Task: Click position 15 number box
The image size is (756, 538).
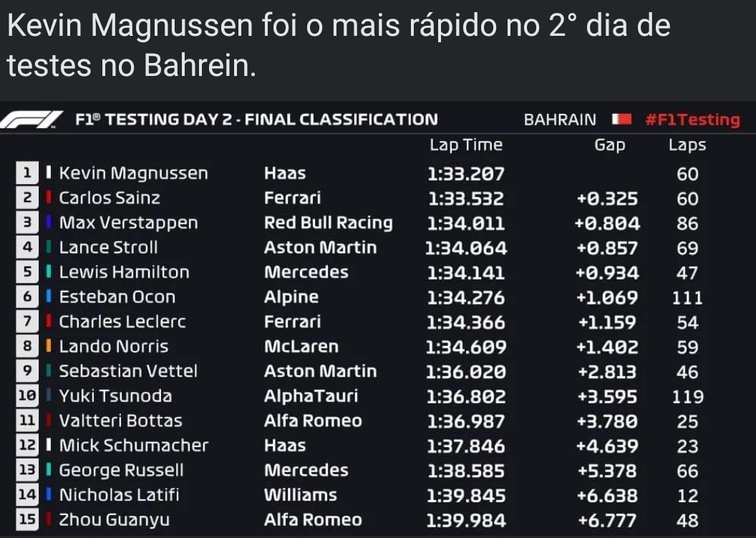Action: click(27, 519)
